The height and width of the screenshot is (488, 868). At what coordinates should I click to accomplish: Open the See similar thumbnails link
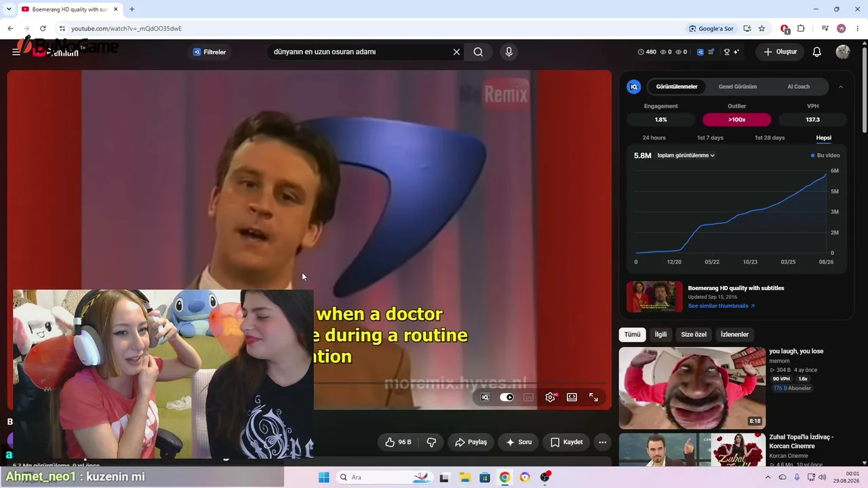722,306
